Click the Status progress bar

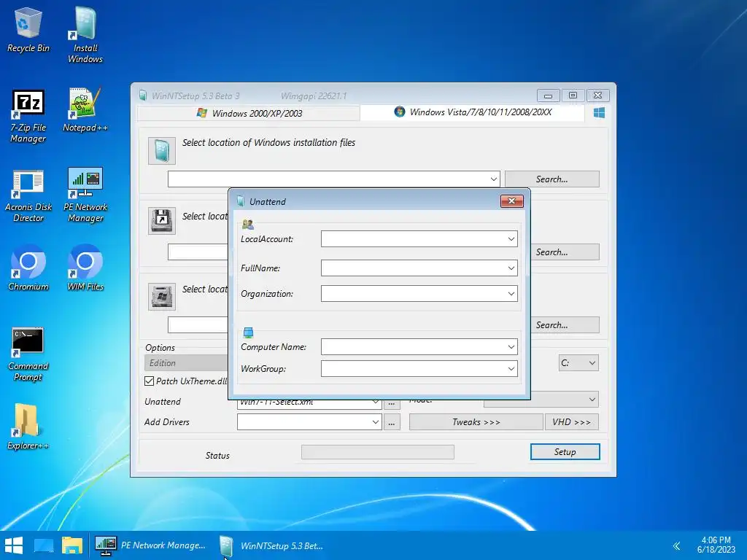(378, 452)
